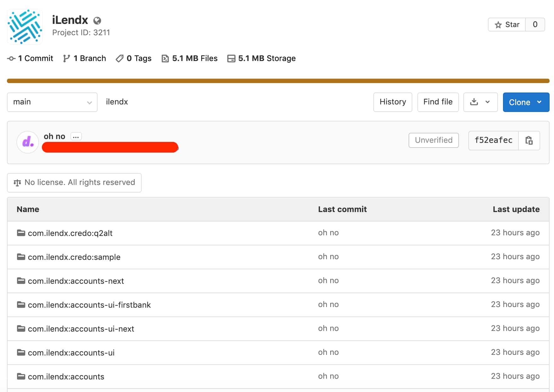Click the Find file button

point(438,102)
